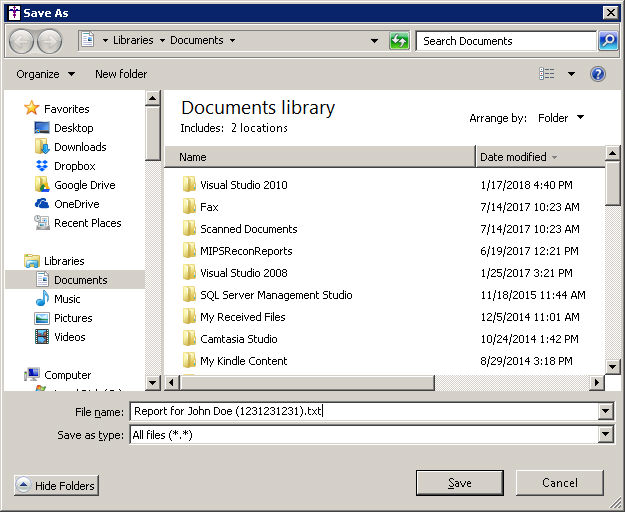Click the Back navigation arrow button

point(22,41)
